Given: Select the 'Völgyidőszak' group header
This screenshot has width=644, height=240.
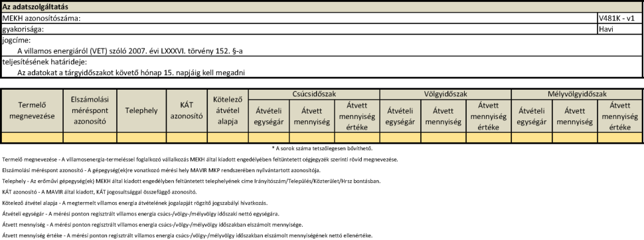Looking at the screenshot, I should tap(445, 94).
